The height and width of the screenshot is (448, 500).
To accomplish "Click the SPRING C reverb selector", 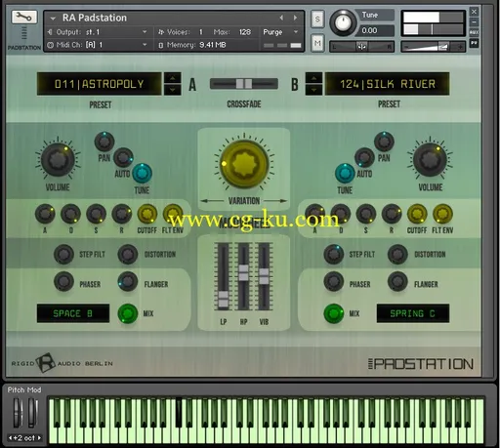I will pos(413,313).
